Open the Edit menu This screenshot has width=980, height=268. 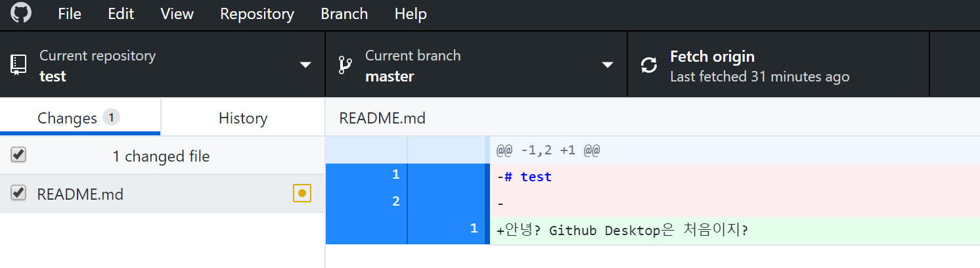pos(121,14)
